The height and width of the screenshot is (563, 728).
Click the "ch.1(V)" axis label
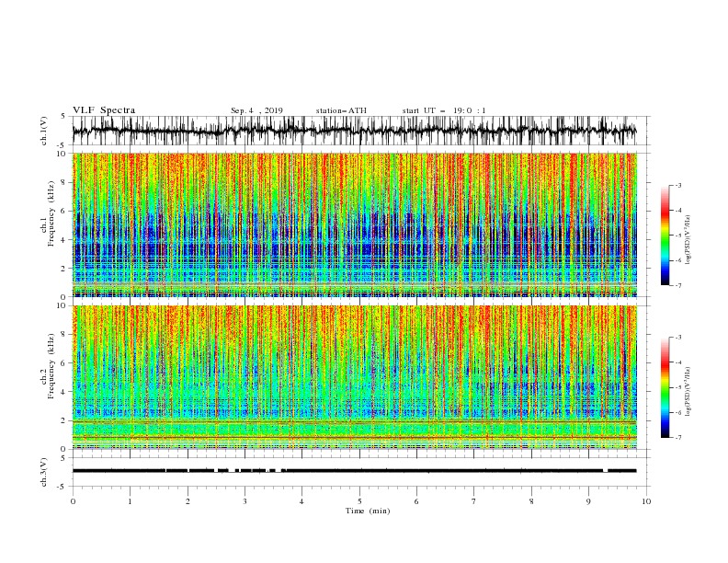click(43, 131)
